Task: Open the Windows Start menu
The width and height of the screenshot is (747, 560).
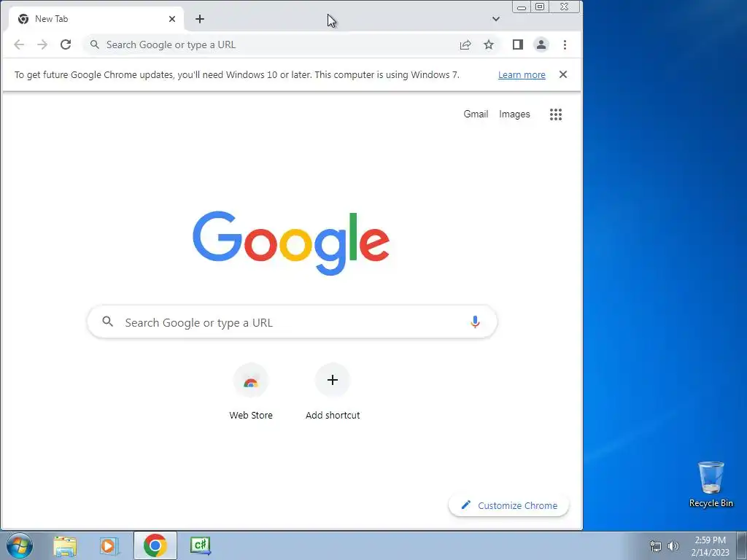Action: coord(20,545)
